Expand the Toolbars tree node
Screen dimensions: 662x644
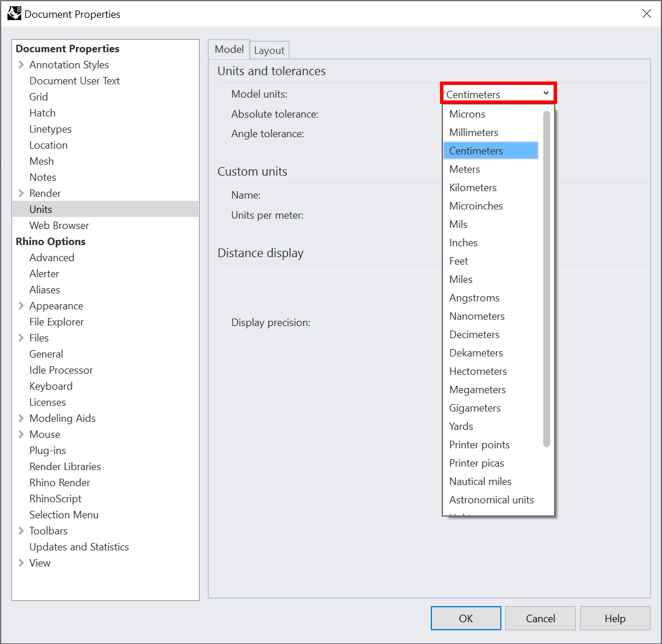[21, 531]
